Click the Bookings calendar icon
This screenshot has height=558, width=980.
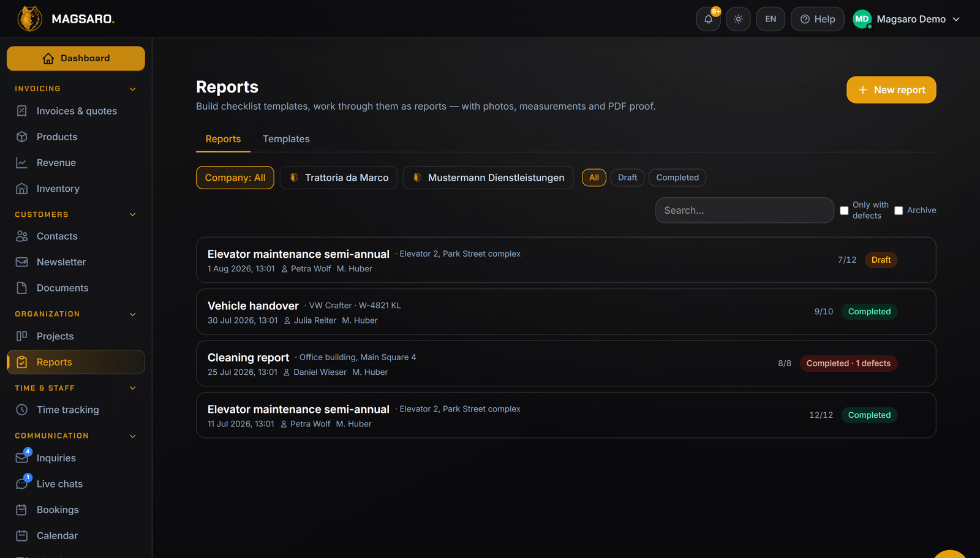tap(22, 510)
